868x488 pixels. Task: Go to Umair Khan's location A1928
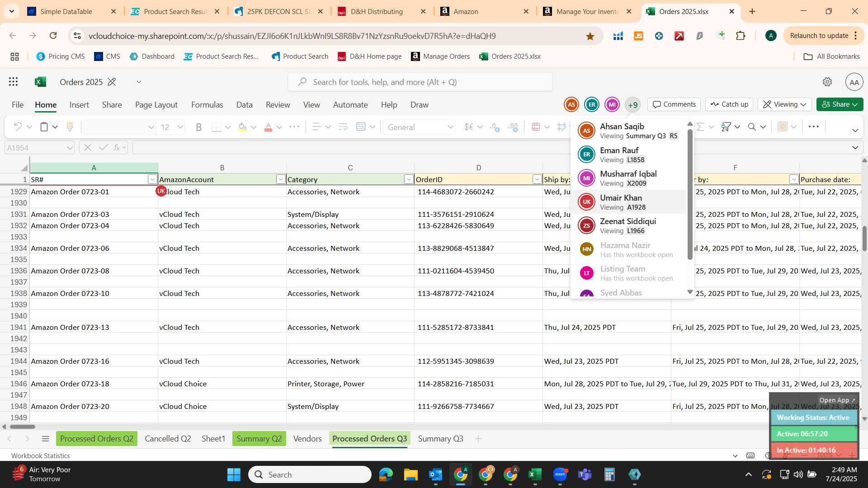(x=628, y=202)
